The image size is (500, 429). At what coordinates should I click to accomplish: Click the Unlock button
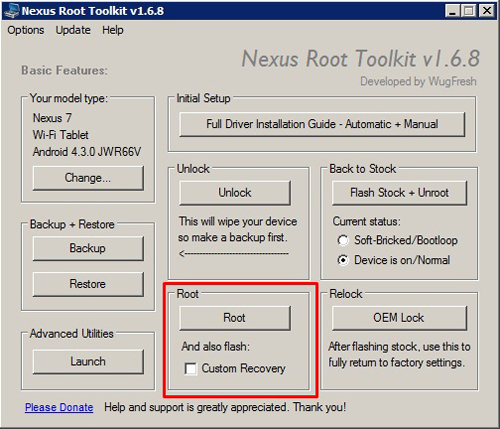pos(235,193)
